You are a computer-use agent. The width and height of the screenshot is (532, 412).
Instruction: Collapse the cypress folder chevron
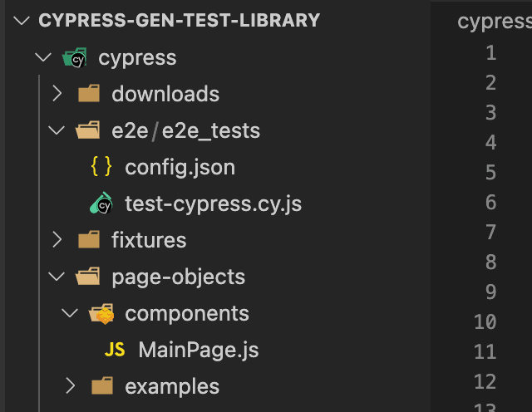[x=43, y=57]
